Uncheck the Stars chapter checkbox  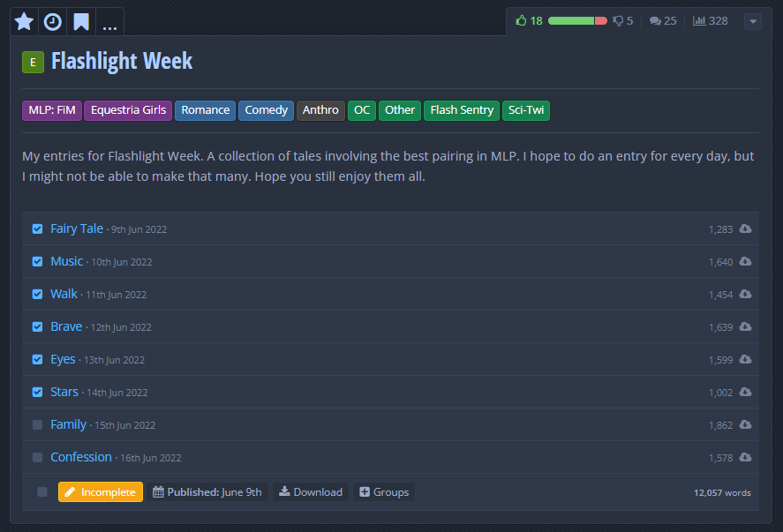coord(37,393)
